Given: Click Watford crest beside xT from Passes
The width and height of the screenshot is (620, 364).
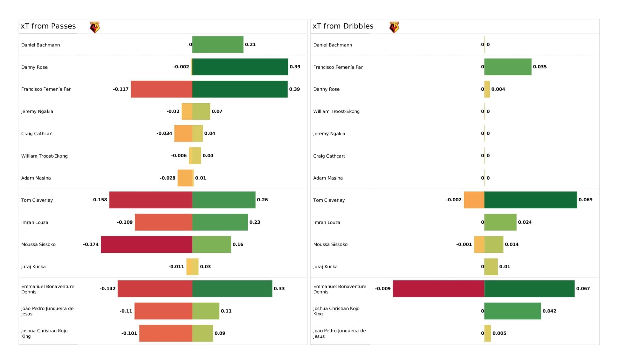Looking at the screenshot, I should coord(95,27).
